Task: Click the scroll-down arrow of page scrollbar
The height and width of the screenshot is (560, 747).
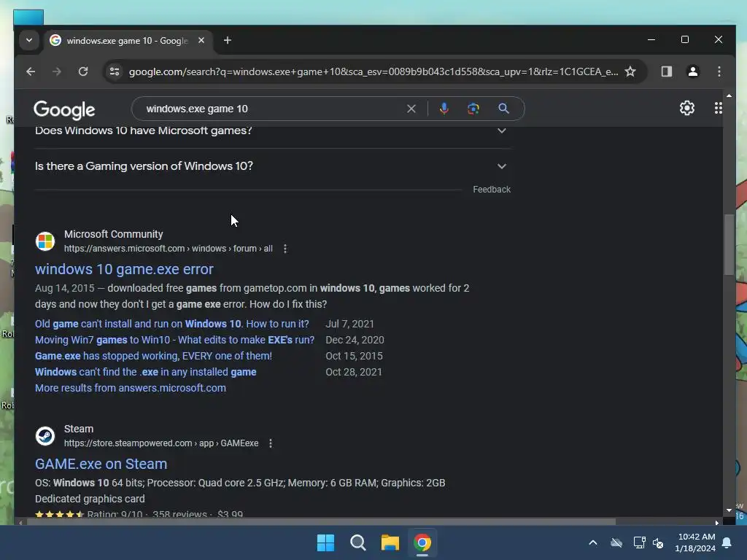Action: [x=729, y=510]
